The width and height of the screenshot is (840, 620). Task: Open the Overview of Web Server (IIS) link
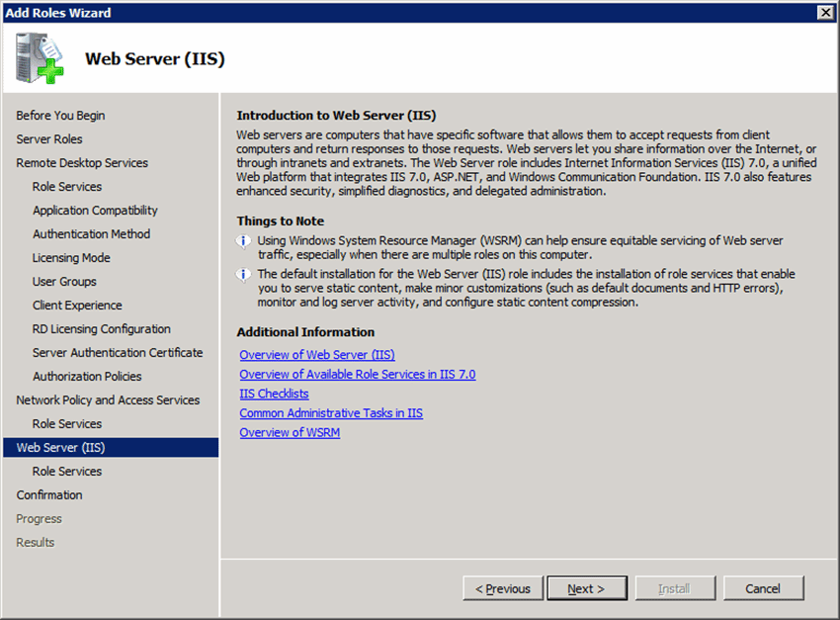click(x=317, y=355)
